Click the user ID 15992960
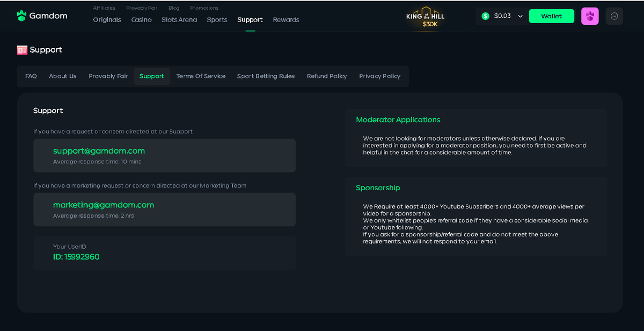644x331 pixels. click(x=76, y=257)
